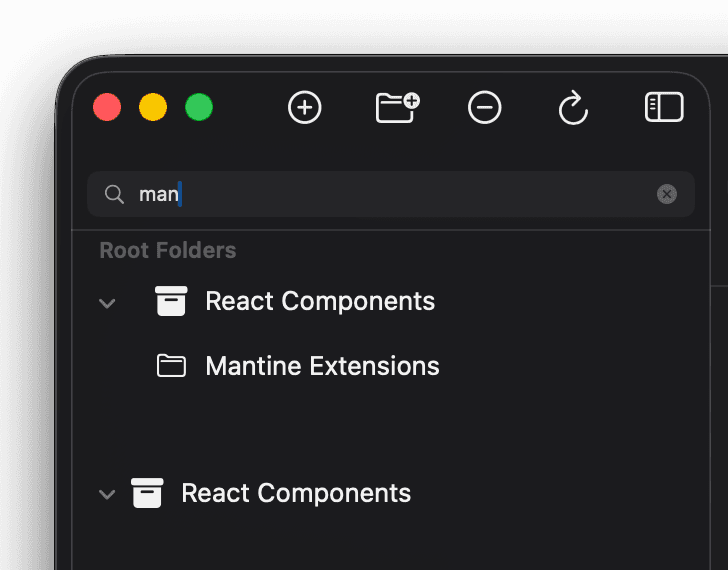The width and height of the screenshot is (728, 570).
Task: Click the magnifier icon in search field
Action: pos(114,194)
